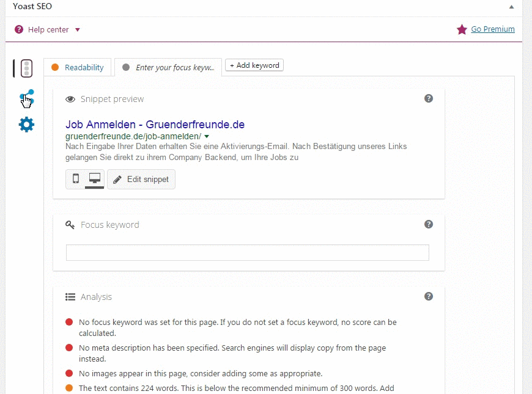Switch snippet to mobile preview

coord(76,179)
